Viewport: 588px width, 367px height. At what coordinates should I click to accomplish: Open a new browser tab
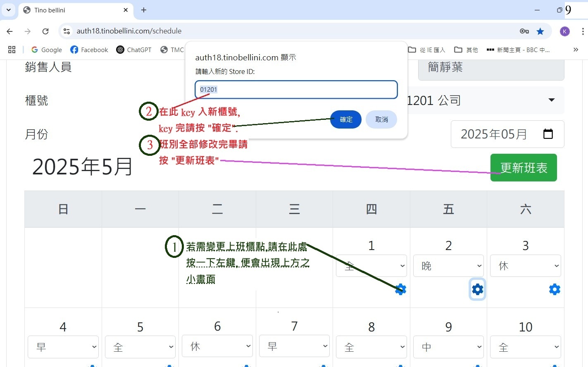[x=144, y=10]
